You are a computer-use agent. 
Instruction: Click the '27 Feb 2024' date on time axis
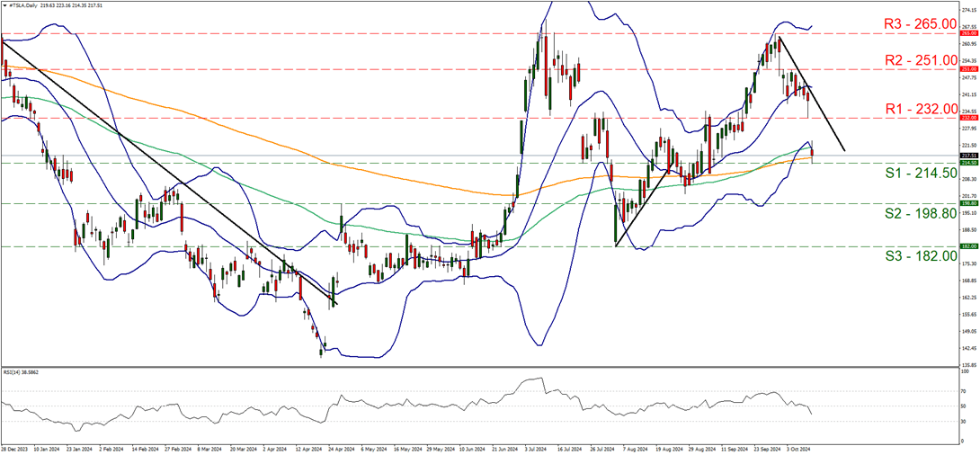coord(176,449)
